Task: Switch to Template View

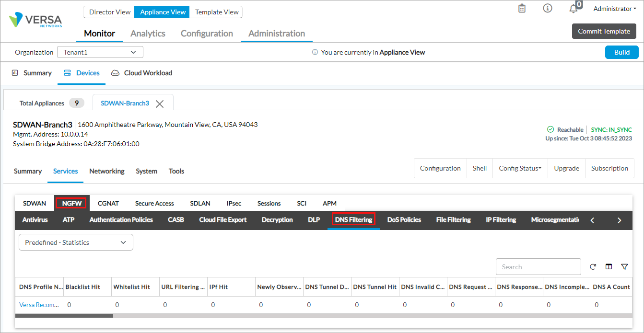Action: [215, 12]
